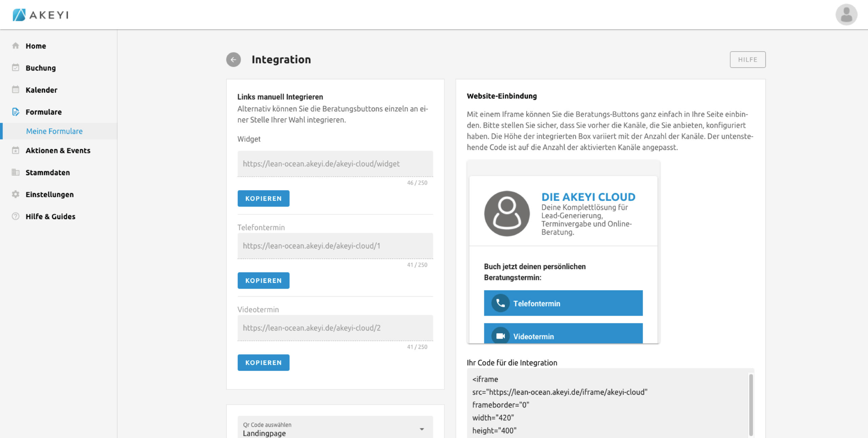The height and width of the screenshot is (438, 868).
Task: Select Meine Formulare submenu entry
Action: [54, 131]
